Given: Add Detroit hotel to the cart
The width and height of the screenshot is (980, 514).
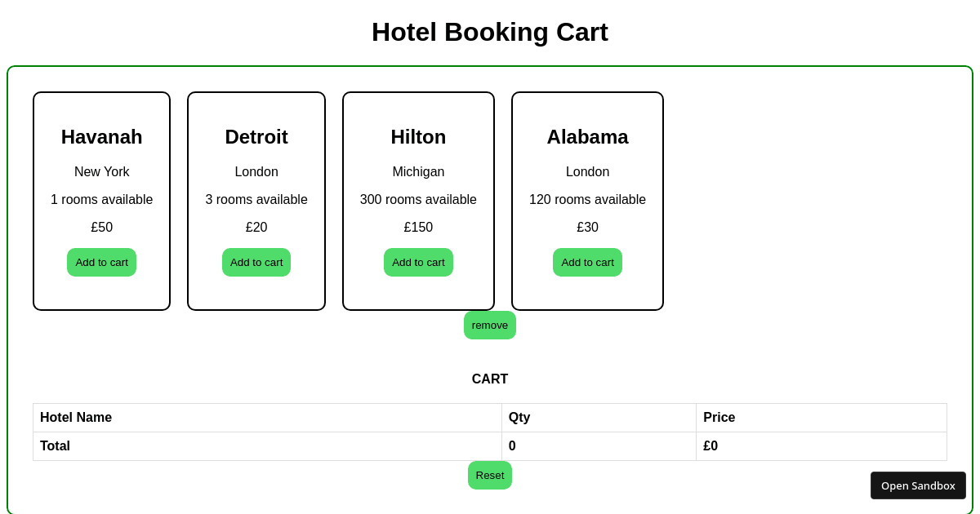Looking at the screenshot, I should click(256, 262).
